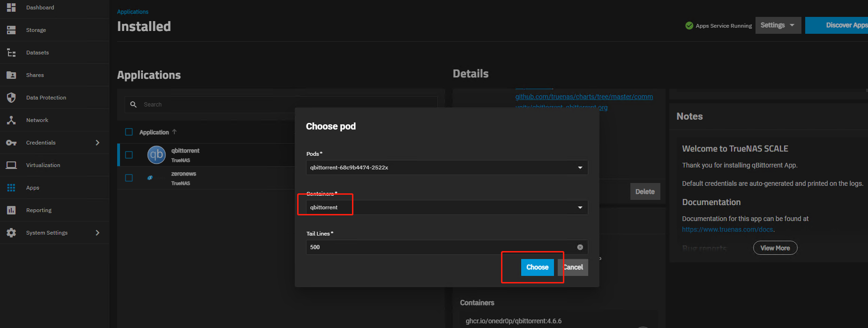Open the truenas.com/docs link
The height and width of the screenshot is (328, 868).
727,229
